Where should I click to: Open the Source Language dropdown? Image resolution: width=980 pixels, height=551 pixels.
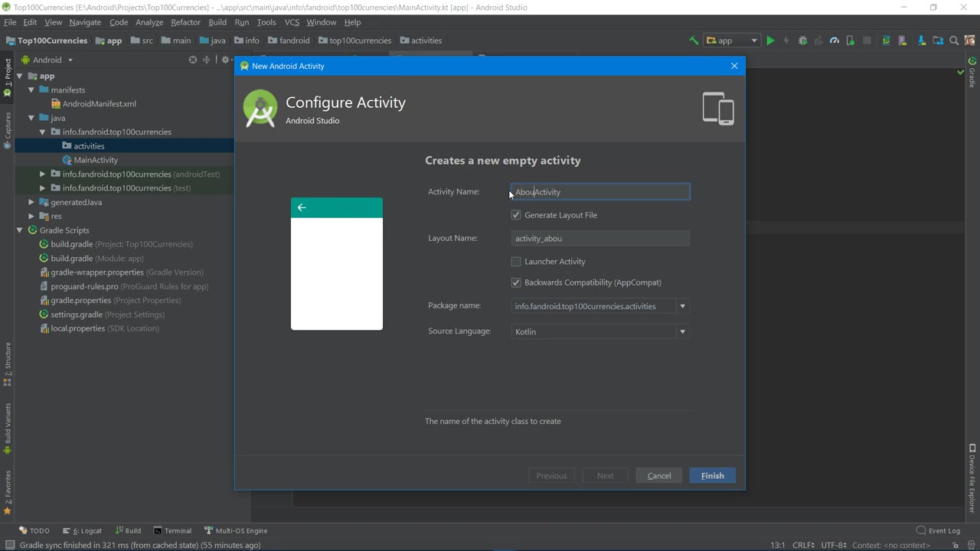[682, 331]
